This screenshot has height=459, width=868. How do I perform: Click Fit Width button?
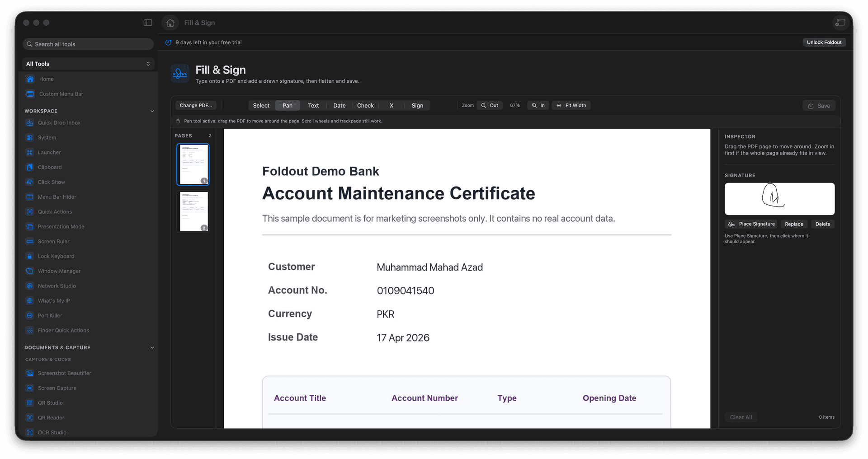coord(571,106)
